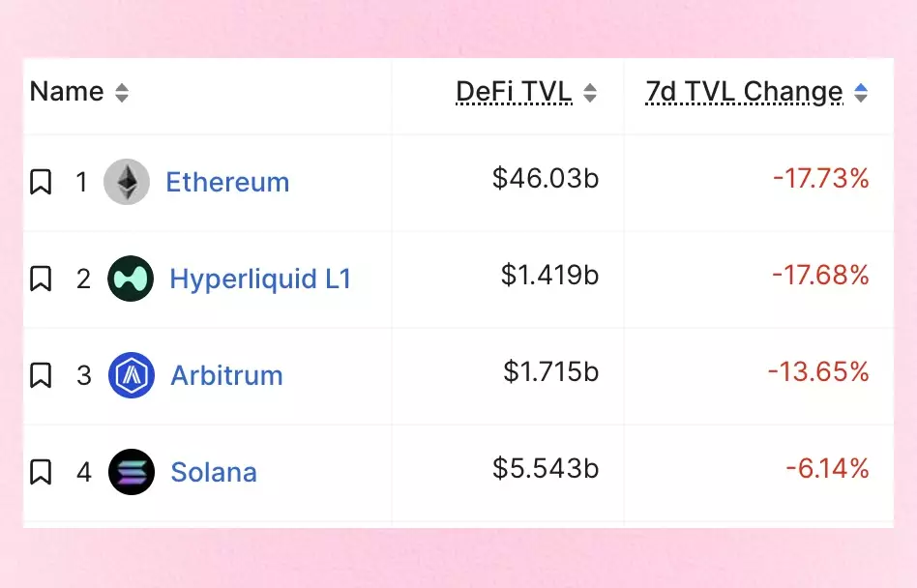The image size is (917, 588).
Task: Click Ethereum's $46.03b TVL value
Action: click(x=546, y=178)
